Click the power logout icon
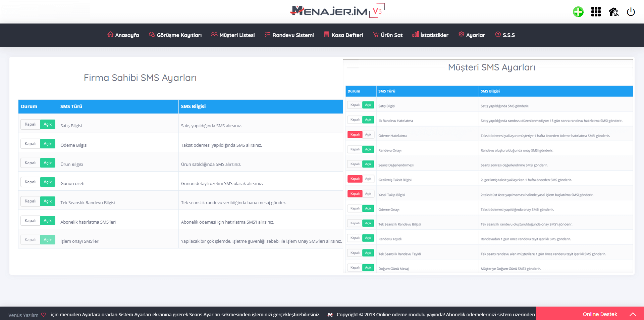This screenshot has width=644, height=320. (x=631, y=12)
